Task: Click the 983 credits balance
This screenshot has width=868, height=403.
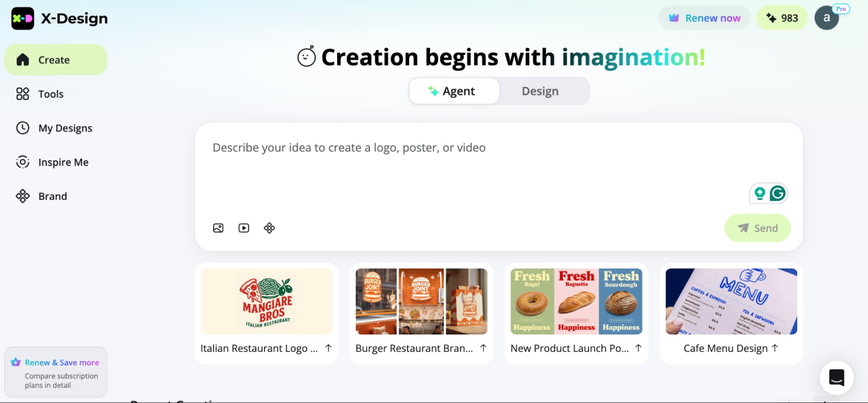Action: tap(782, 18)
